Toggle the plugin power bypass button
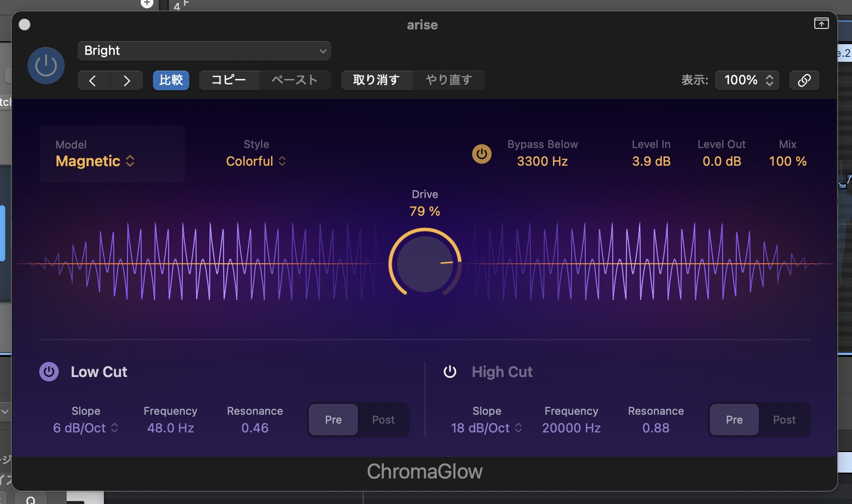The width and height of the screenshot is (852, 504). point(46,66)
